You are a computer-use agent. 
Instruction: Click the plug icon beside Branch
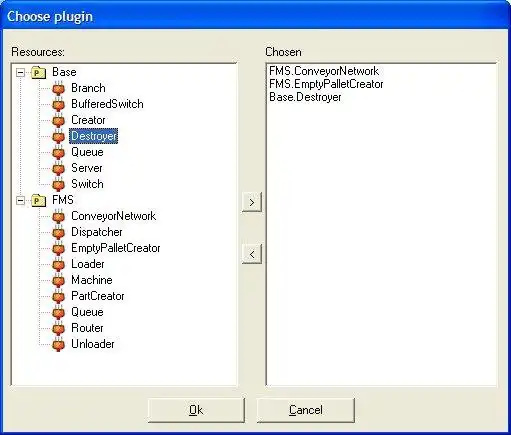click(x=58, y=88)
